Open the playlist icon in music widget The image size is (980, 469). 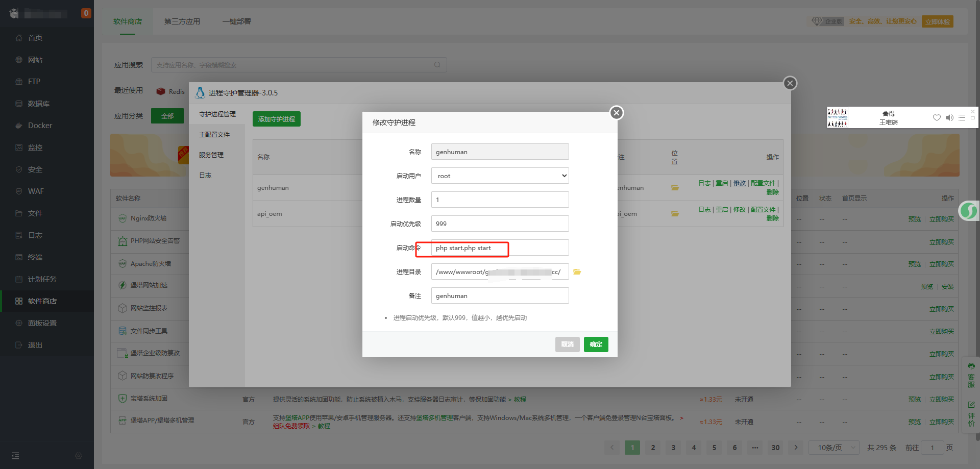pyautogui.click(x=962, y=117)
